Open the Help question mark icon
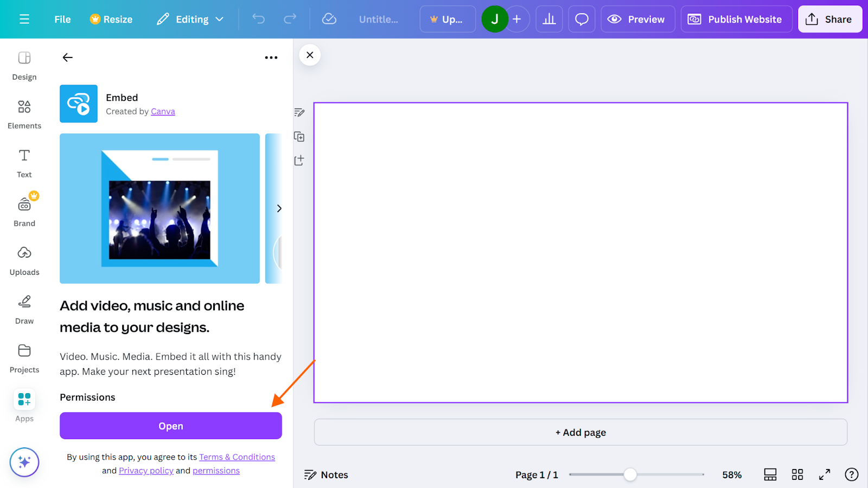868x488 pixels. 851,474
